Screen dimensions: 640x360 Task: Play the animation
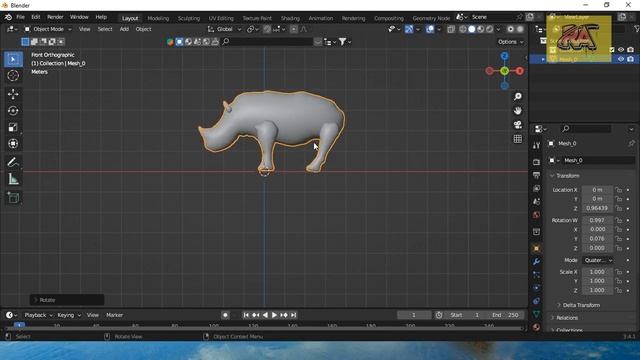pos(274,315)
